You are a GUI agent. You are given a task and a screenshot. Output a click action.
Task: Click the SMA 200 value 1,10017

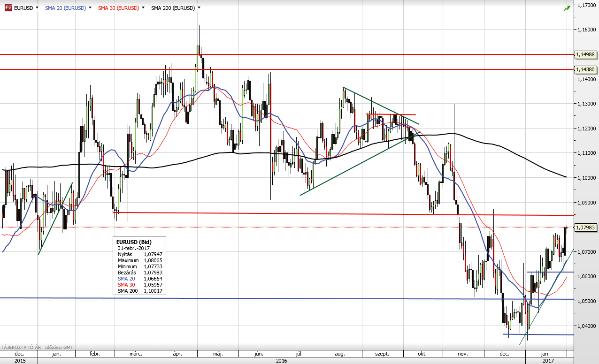(153, 291)
